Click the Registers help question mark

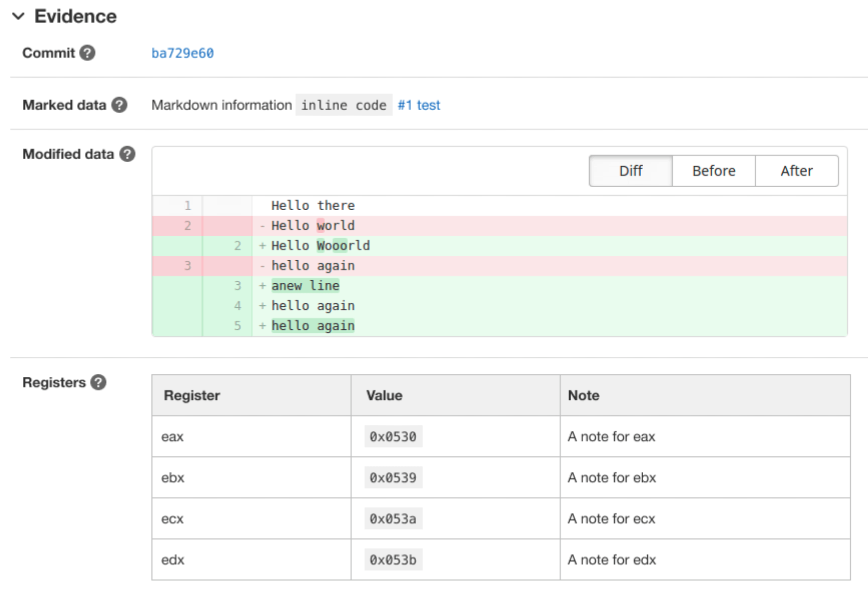[98, 382]
